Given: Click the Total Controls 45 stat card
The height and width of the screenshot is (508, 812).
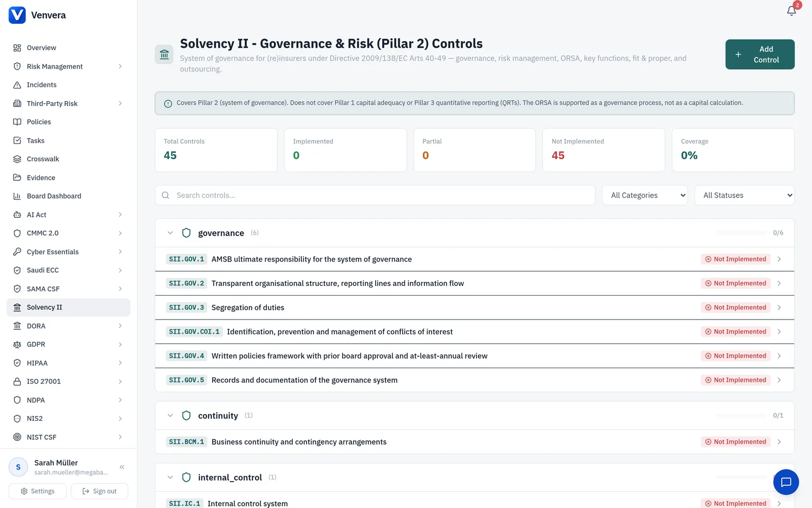Looking at the screenshot, I should pos(216,150).
